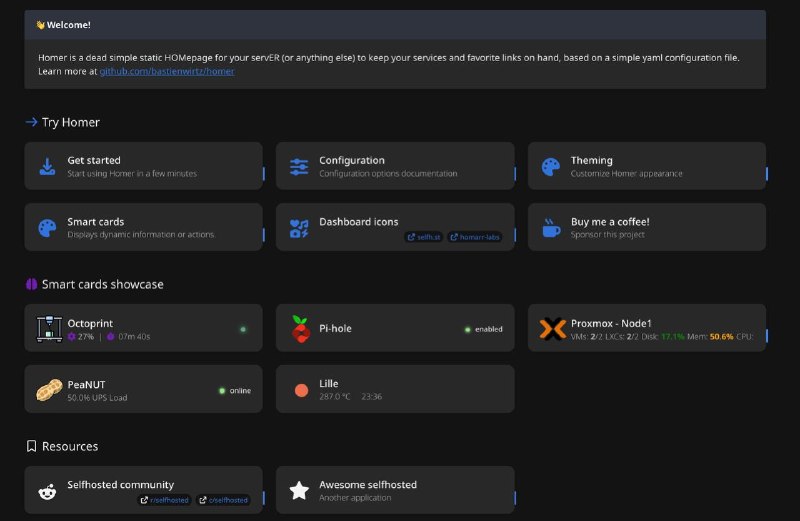Open the Awesome selfhosted card title
The height and width of the screenshot is (521, 800).
368,485
